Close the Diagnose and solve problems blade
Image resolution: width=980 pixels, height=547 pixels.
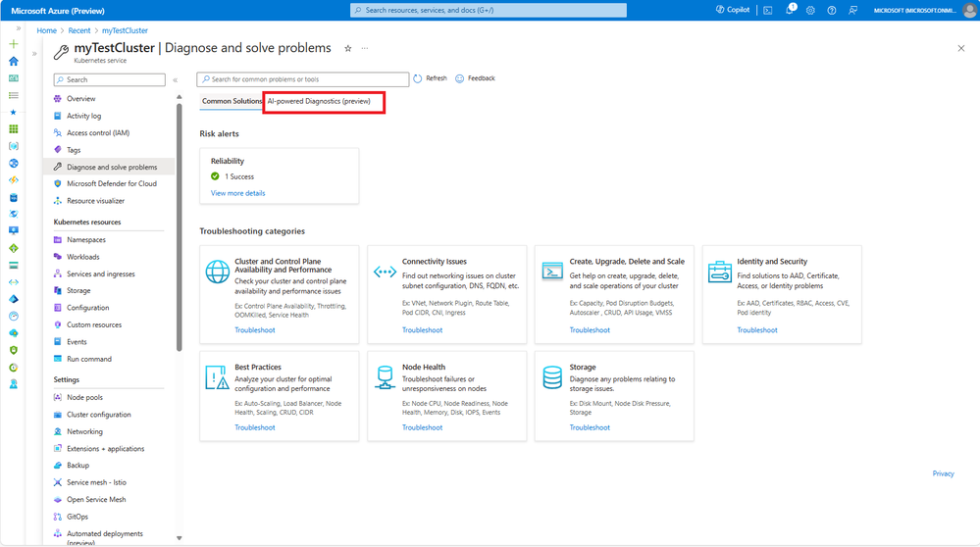961,48
